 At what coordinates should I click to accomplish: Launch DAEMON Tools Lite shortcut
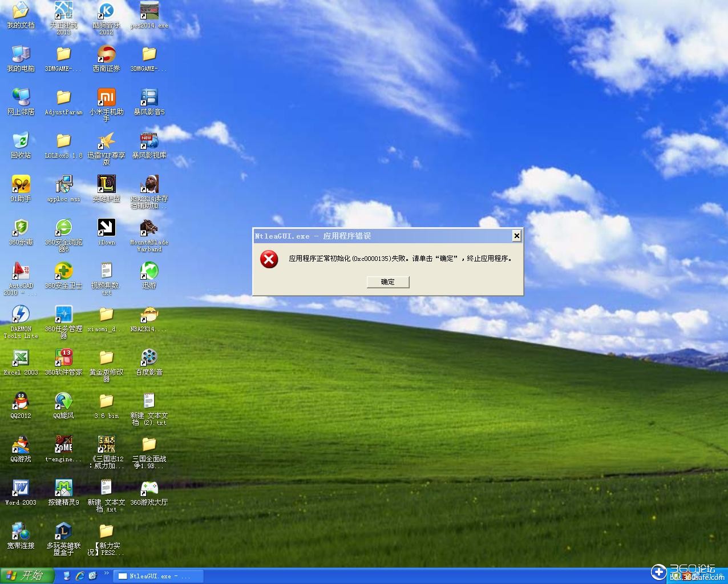(x=21, y=322)
